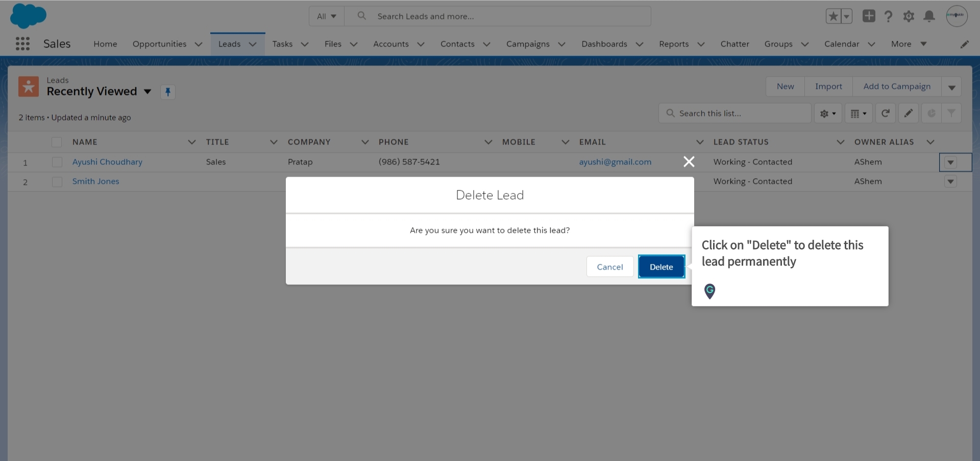The image size is (980, 461).
Task: Click inline edit pencil icon
Action: [908, 113]
